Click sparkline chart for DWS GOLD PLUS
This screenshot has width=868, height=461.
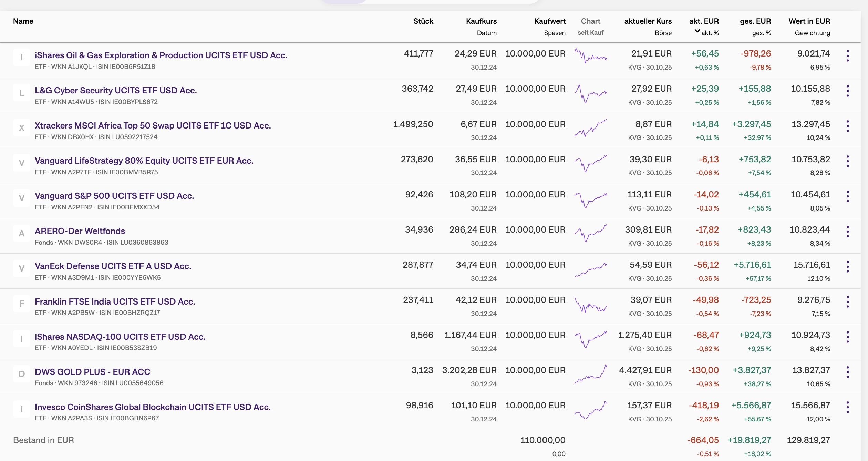tap(590, 374)
